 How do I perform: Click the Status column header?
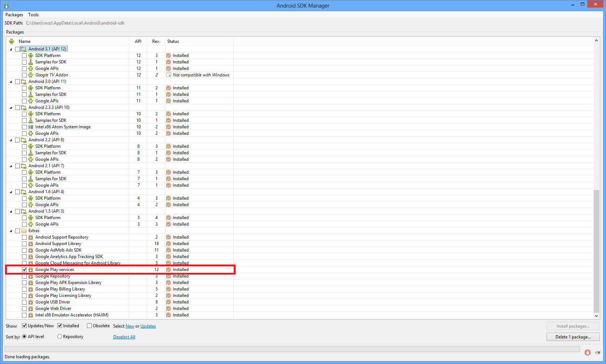click(199, 41)
